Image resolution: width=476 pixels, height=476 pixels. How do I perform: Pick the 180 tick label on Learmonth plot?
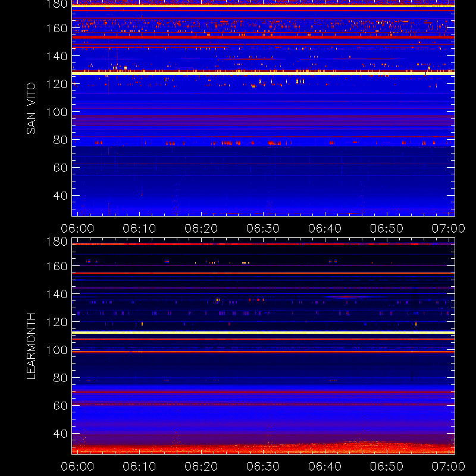[x=57, y=242]
